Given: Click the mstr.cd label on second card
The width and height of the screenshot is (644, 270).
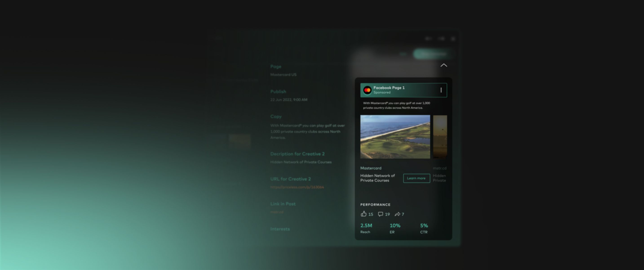Looking at the screenshot, I should point(440,168).
